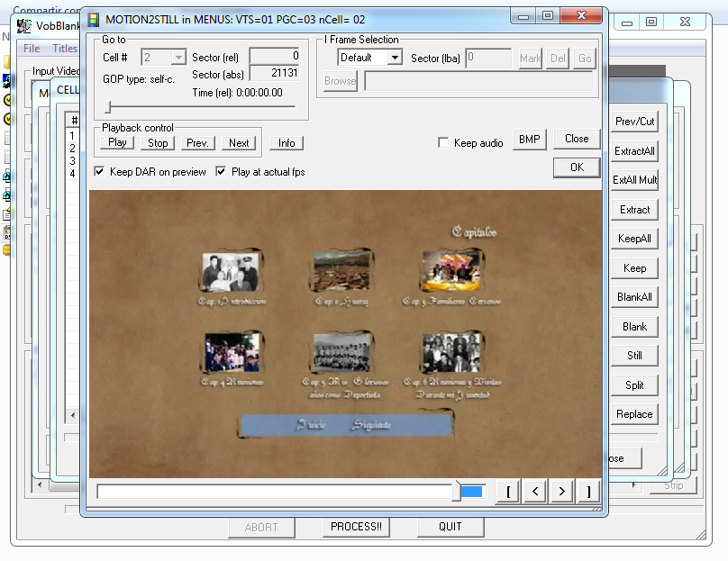Screen dimensions: 728x561
Task: Click ExtAll Mult in the background window
Action: pyautogui.click(x=634, y=180)
